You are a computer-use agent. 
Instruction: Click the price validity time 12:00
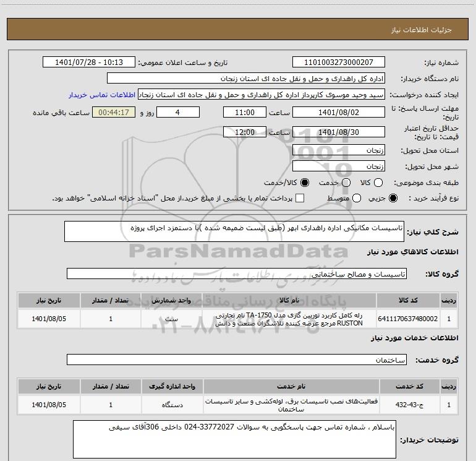coord(245,132)
